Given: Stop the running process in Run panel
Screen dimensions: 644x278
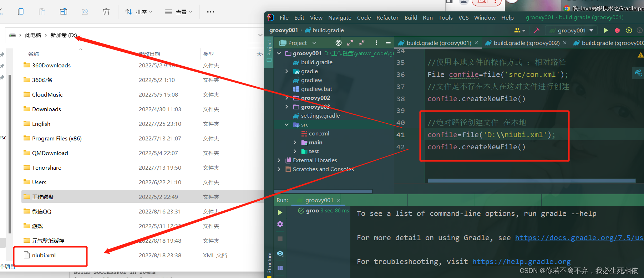Looking at the screenshot, I should coord(280,239).
